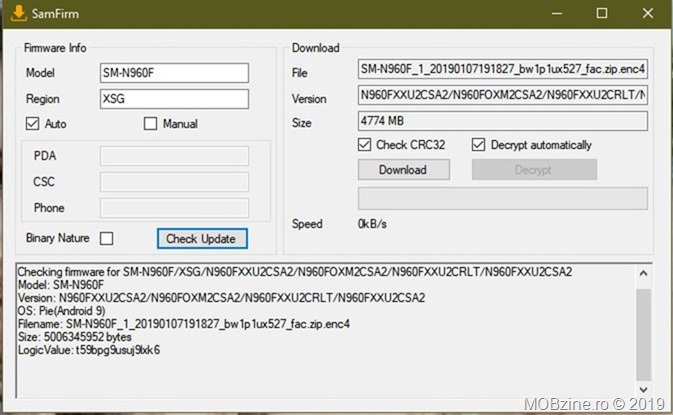The image size is (673, 415).
Task: Tick the Binary Nature checkbox
Action: click(x=106, y=238)
